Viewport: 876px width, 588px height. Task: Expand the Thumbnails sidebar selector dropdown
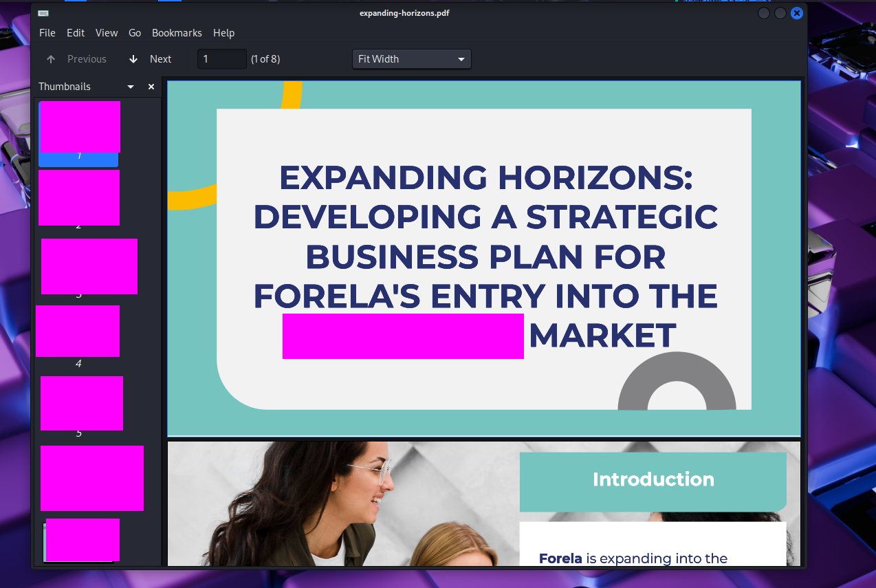tap(131, 87)
